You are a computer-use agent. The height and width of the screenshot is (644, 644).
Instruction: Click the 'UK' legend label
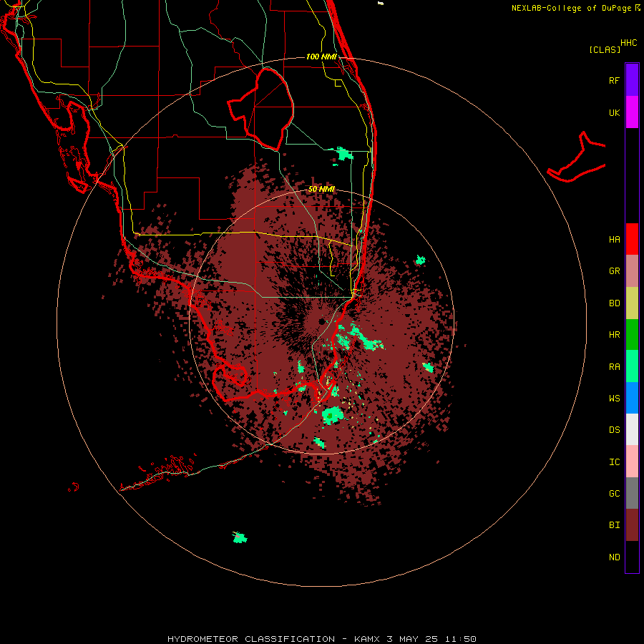click(614, 113)
